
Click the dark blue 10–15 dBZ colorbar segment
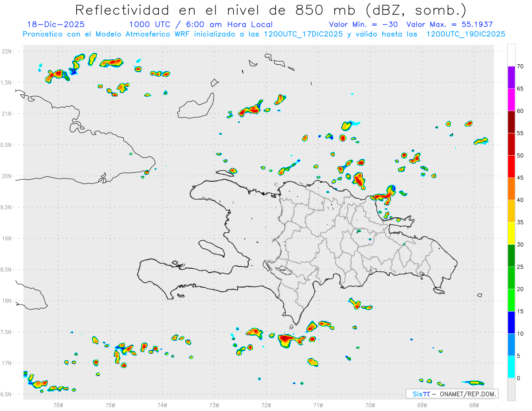[511, 323]
